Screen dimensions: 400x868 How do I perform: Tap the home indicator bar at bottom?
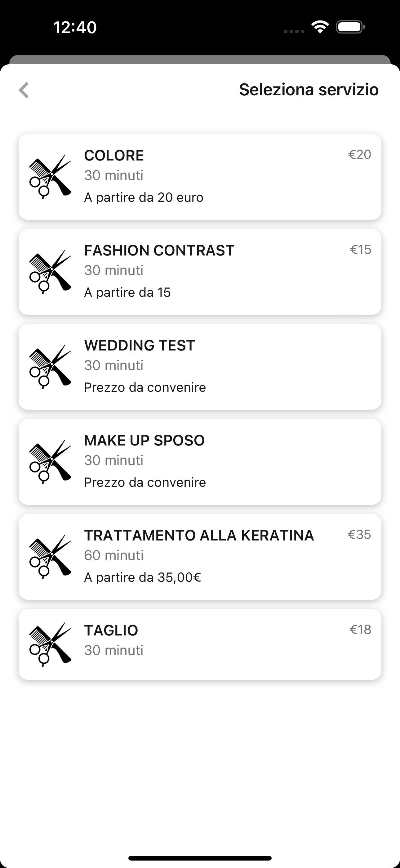point(200,858)
